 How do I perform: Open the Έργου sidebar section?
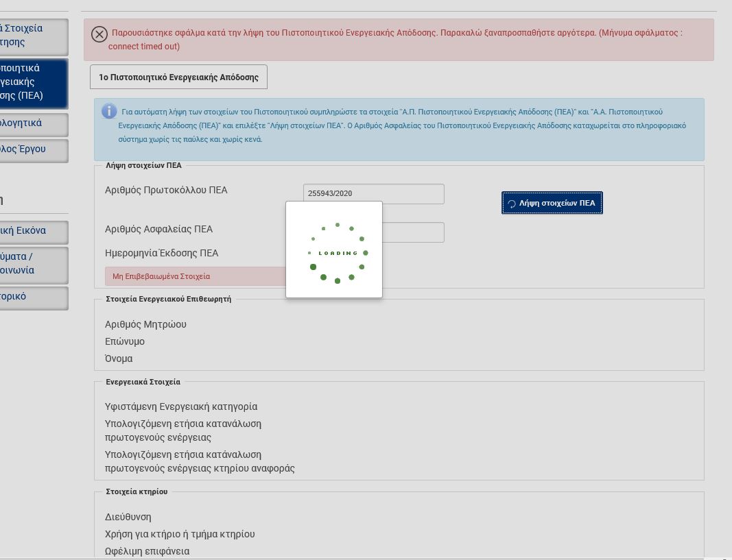coord(34,151)
